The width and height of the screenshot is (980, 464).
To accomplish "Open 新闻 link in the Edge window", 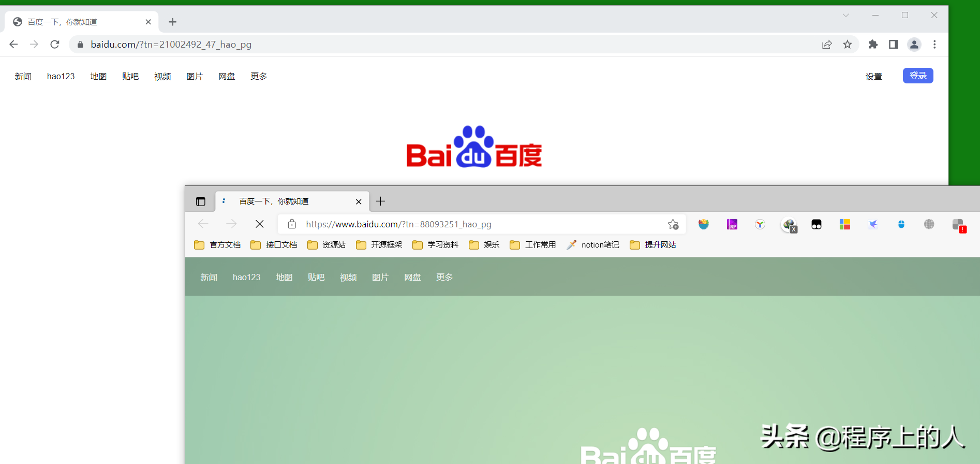I will pos(209,278).
